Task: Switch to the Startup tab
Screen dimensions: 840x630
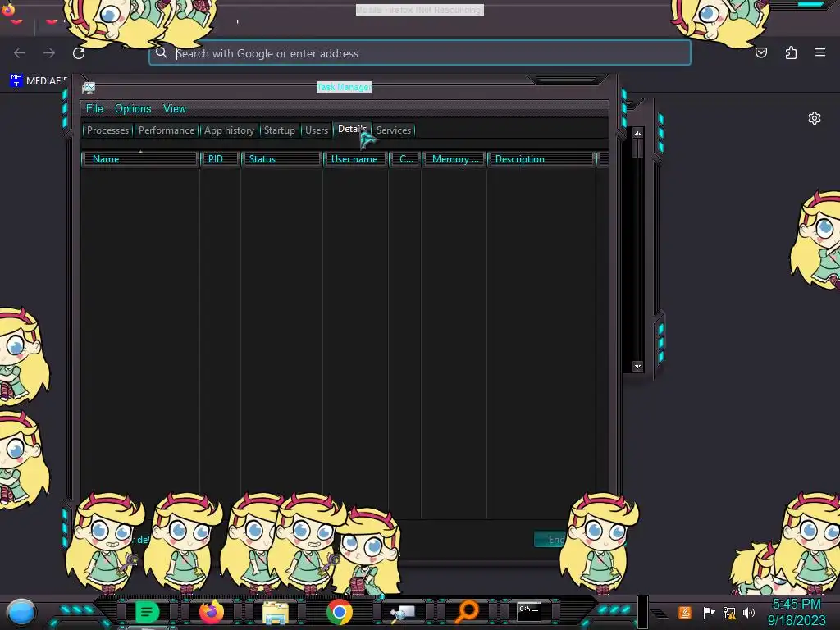Action: 279,130
